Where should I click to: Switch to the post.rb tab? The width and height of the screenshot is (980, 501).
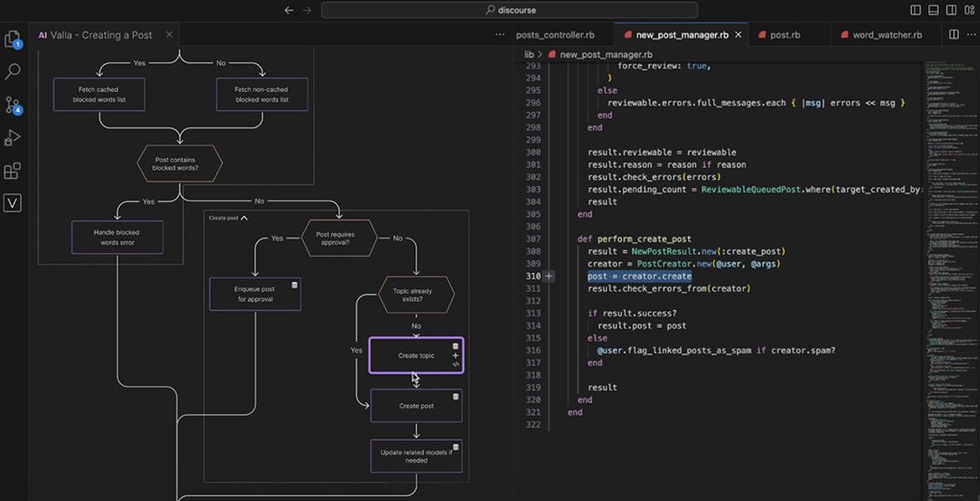pyautogui.click(x=785, y=35)
